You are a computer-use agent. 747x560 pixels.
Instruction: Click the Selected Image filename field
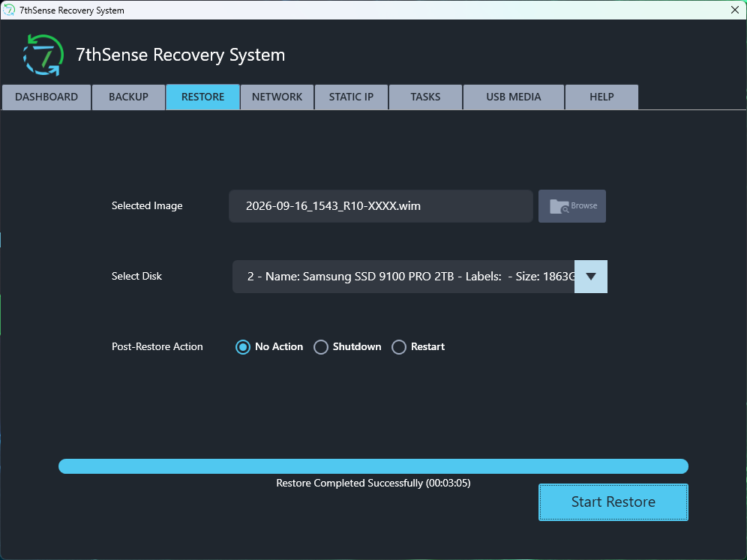click(381, 206)
